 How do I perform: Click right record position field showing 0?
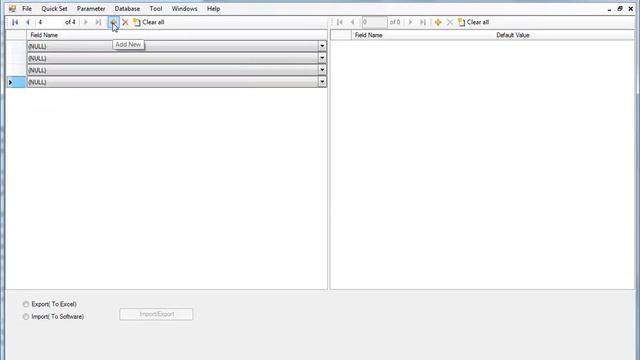[374, 22]
